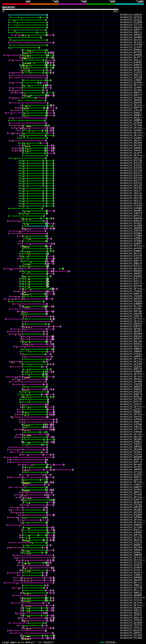Screen dimensions: 146x644
Task: Click label UniRef100_A8HQ72
Action: [131, 273]
